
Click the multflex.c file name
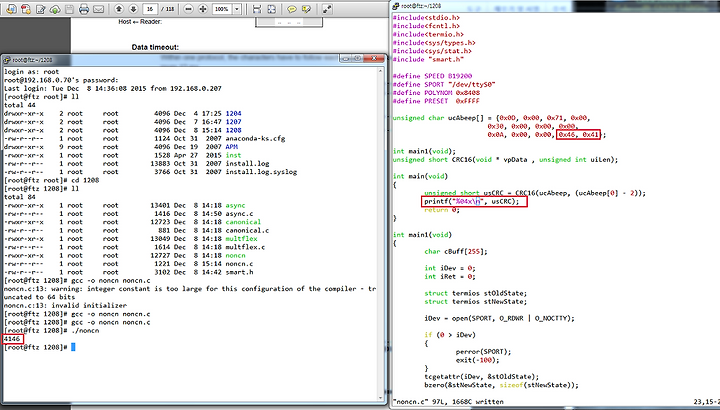[x=245, y=247]
